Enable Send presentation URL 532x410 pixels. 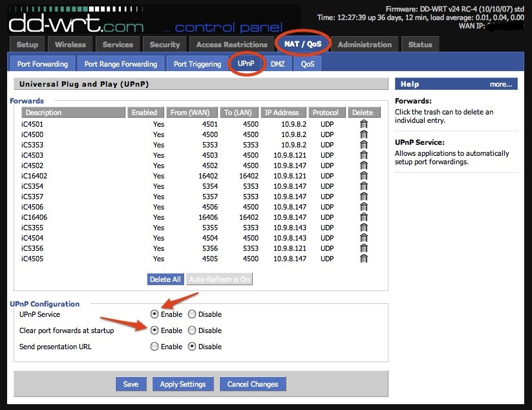click(154, 347)
